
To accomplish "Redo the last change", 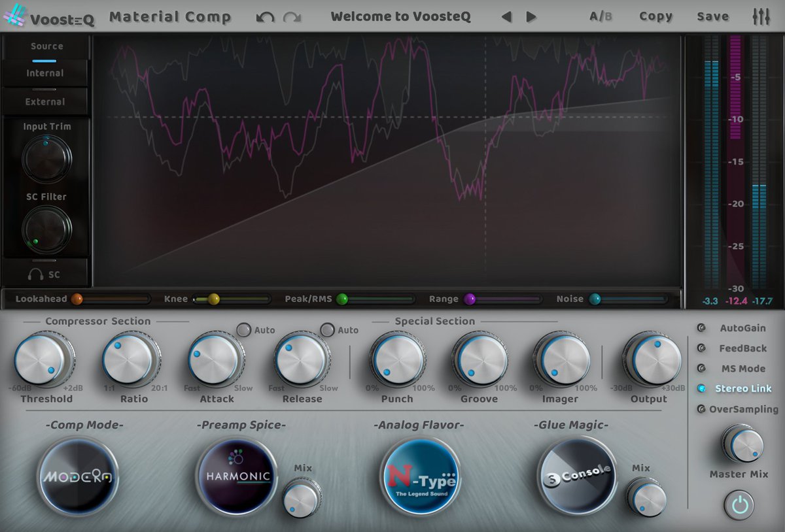I will click(x=292, y=17).
